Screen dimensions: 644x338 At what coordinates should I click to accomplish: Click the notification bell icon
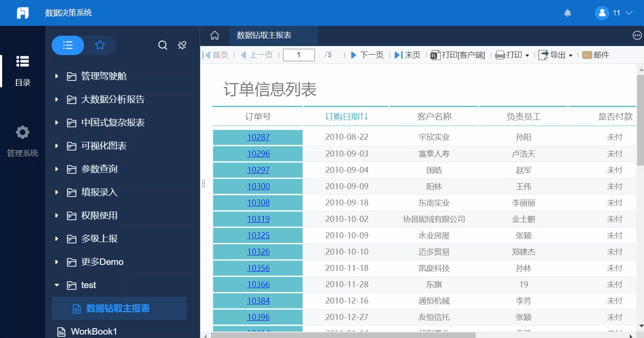(x=567, y=13)
